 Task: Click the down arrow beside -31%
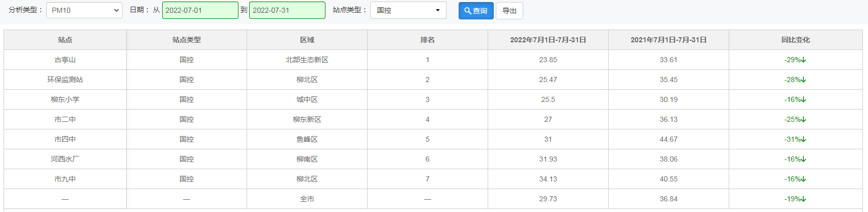[x=803, y=139]
